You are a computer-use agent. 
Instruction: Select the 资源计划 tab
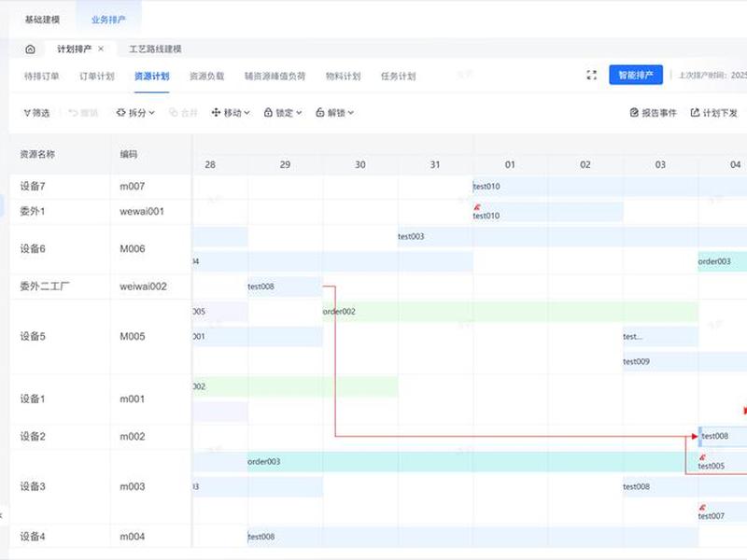152,77
